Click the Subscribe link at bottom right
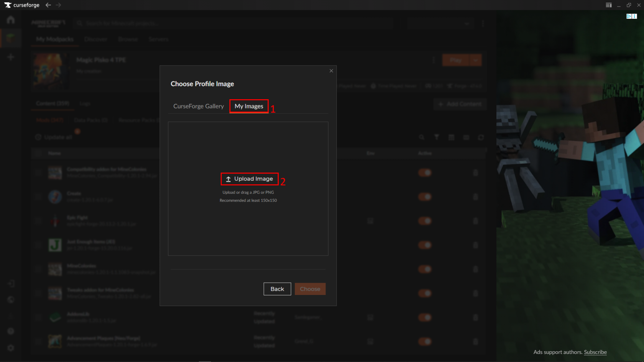This screenshot has height=362, width=644. 595,352
